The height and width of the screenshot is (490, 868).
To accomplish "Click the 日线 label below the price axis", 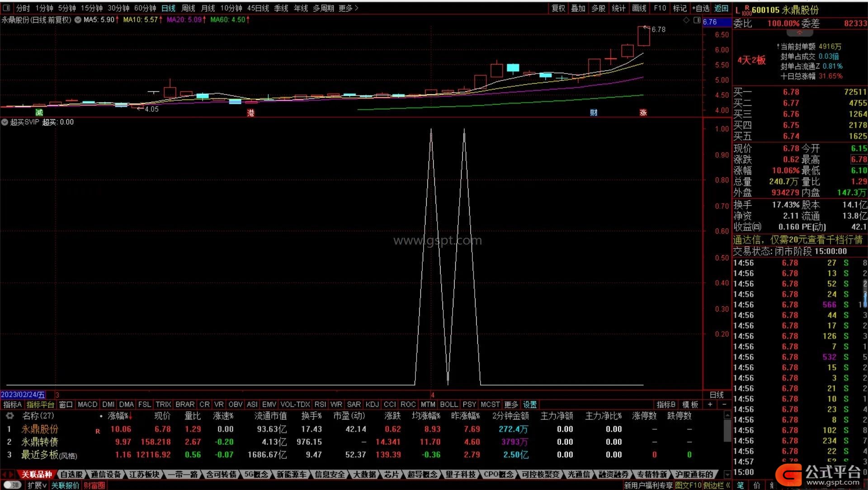I will point(717,395).
